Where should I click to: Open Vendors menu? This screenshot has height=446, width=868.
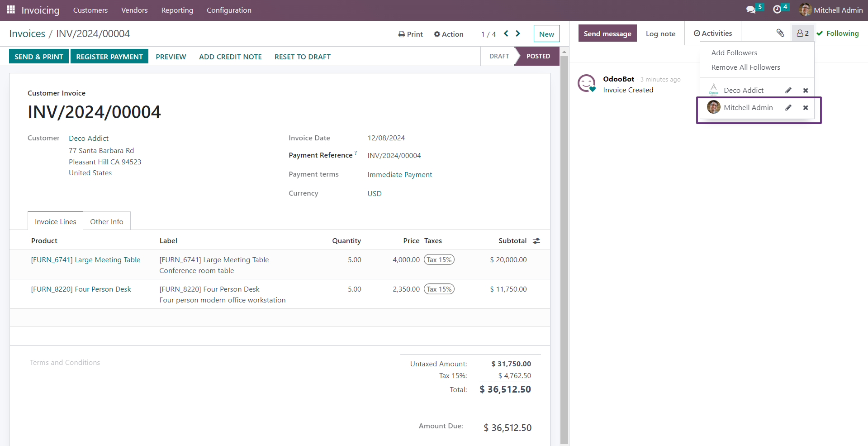pos(134,10)
